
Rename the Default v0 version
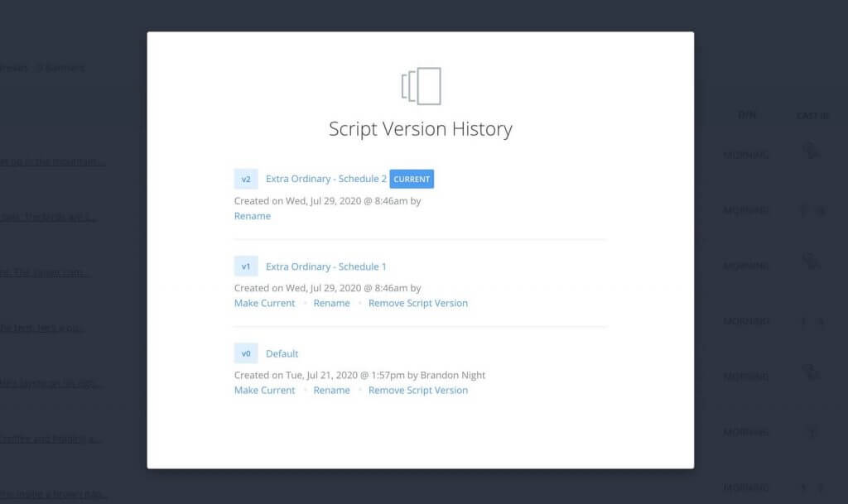(331, 390)
